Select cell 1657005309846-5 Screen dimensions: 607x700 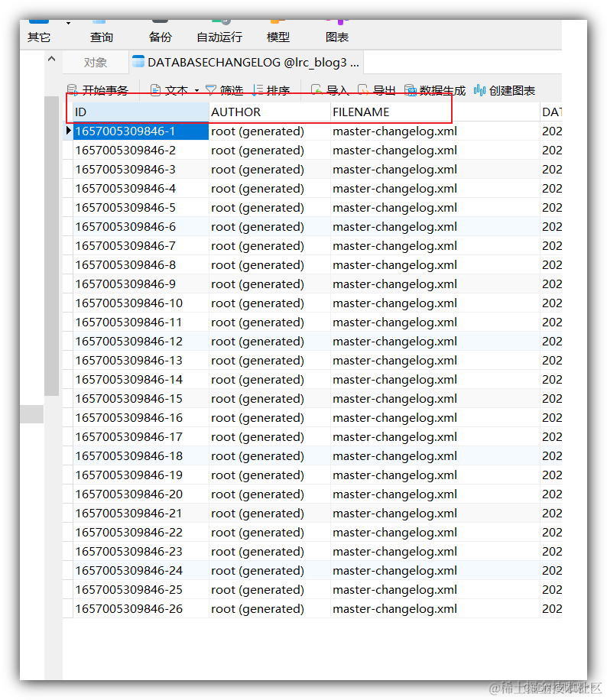click(x=141, y=208)
